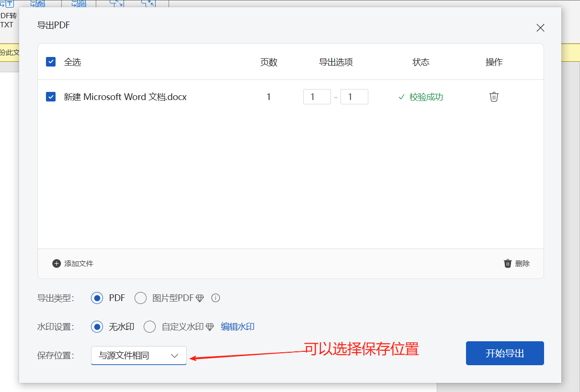The height and width of the screenshot is (392, 580).
Task: Click the end page number field
Action: [x=354, y=97]
